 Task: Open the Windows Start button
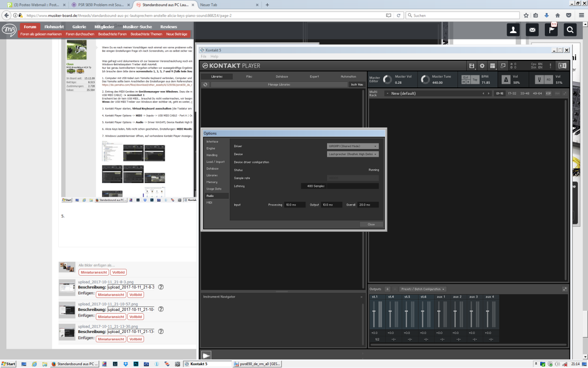coord(8,363)
